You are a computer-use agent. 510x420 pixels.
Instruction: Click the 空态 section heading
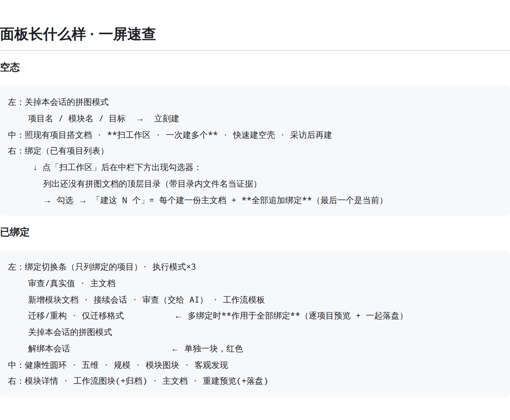[x=10, y=67]
